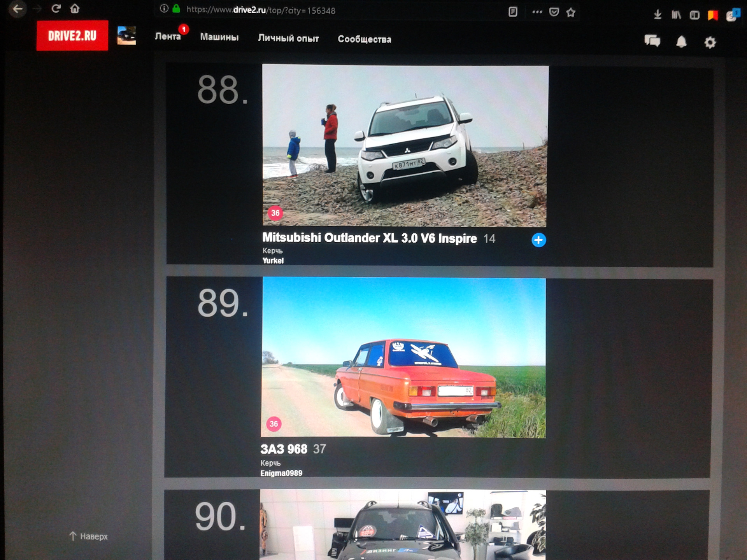Click blue plus follow button for Outlander
Image resolution: width=747 pixels, height=560 pixels.
point(539,240)
